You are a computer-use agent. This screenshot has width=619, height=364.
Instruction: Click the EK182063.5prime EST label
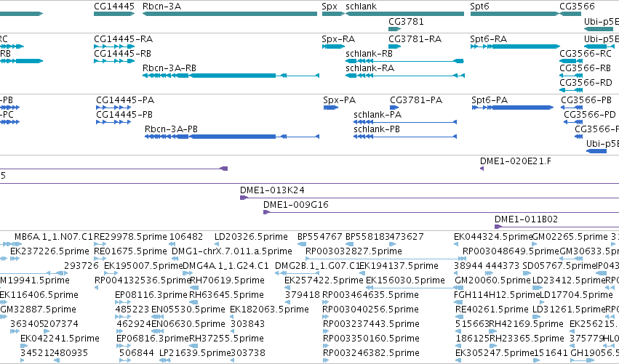[x=269, y=310]
